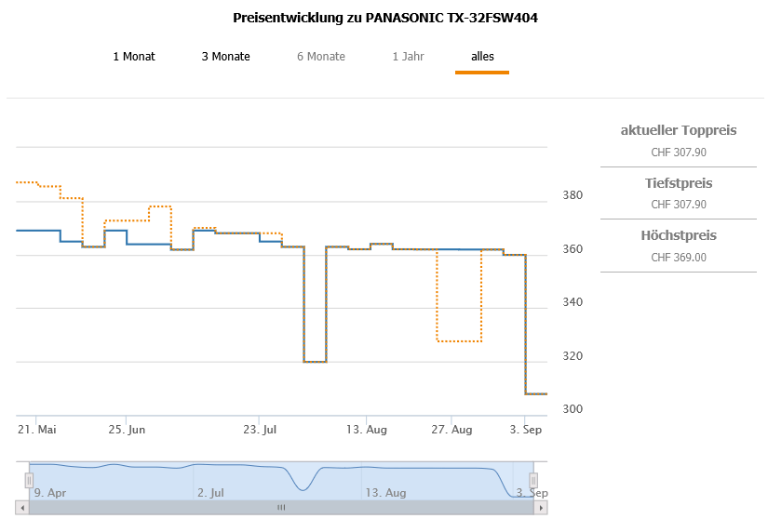Click the 13. Aug navigator marker
The width and height of the screenshot is (768, 532).
(385, 493)
